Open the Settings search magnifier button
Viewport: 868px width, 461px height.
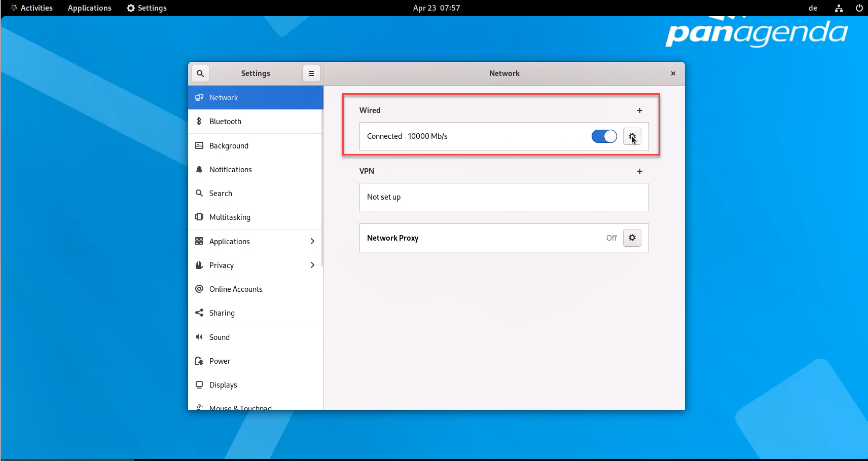[x=200, y=73]
